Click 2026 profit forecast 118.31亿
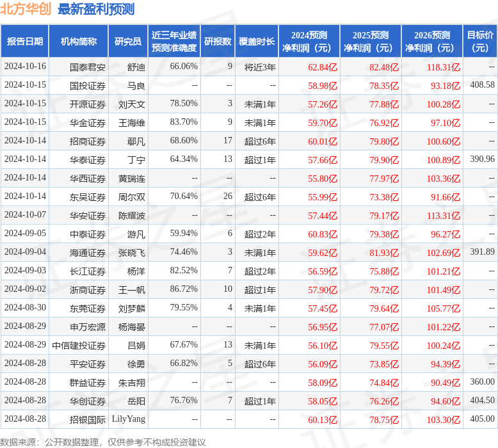 [x=444, y=67]
